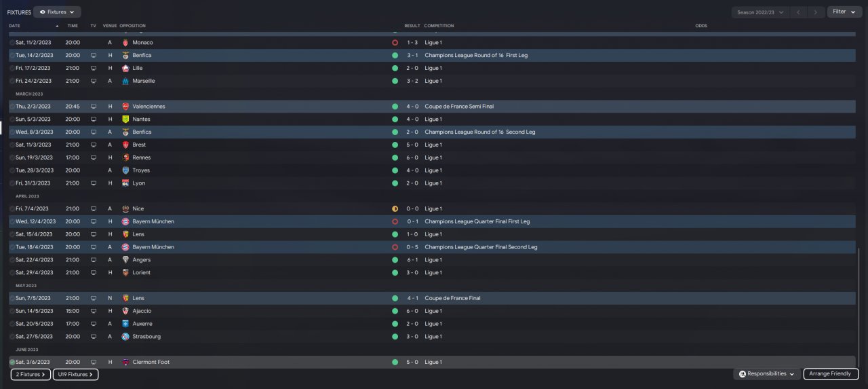Click the Nantes club crest icon
The height and width of the screenshot is (389, 868).
pyautogui.click(x=125, y=119)
